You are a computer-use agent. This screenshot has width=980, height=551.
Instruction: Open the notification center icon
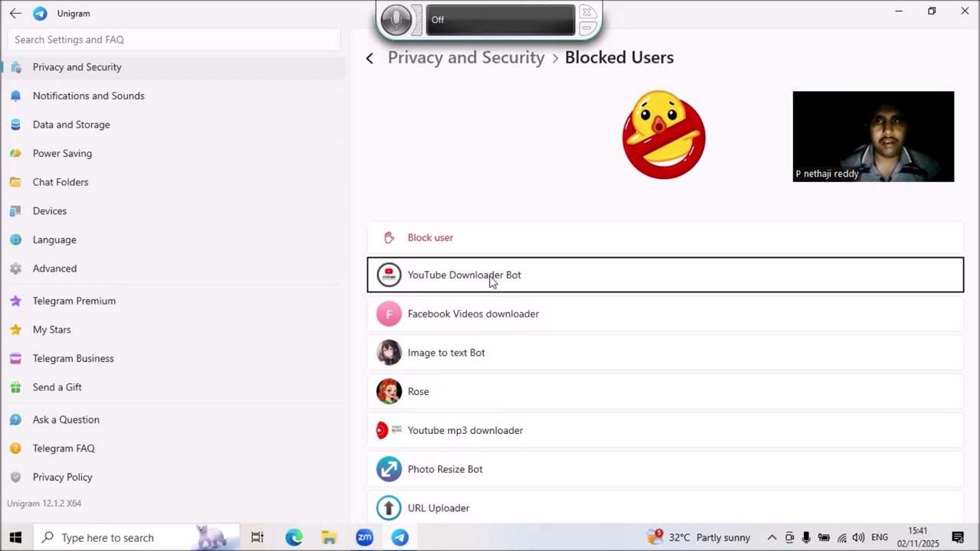click(x=958, y=538)
